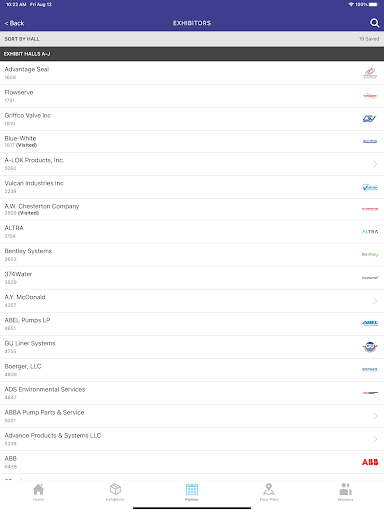Select the Blue-White visited exhibitor row
The image size is (384, 512).
tap(192, 142)
